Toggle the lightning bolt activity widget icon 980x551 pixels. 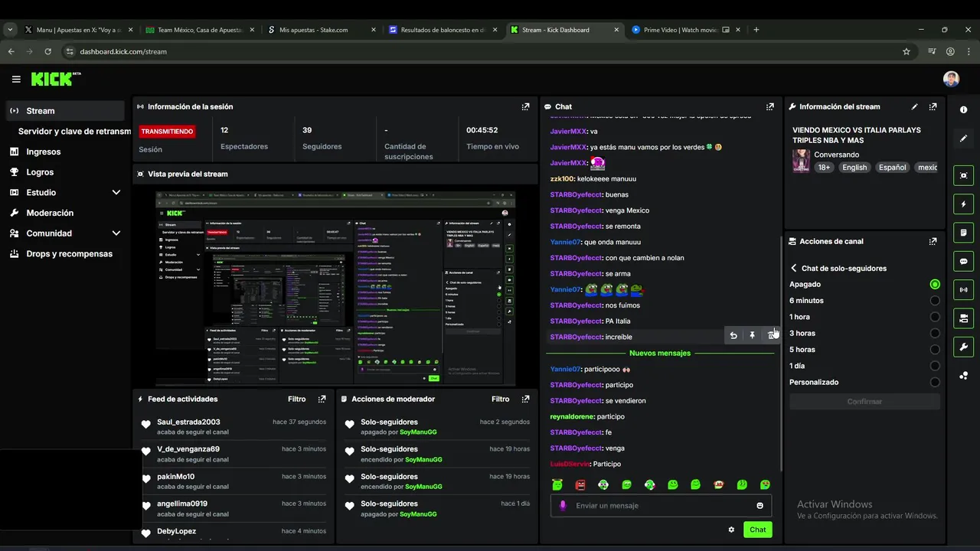(x=963, y=204)
